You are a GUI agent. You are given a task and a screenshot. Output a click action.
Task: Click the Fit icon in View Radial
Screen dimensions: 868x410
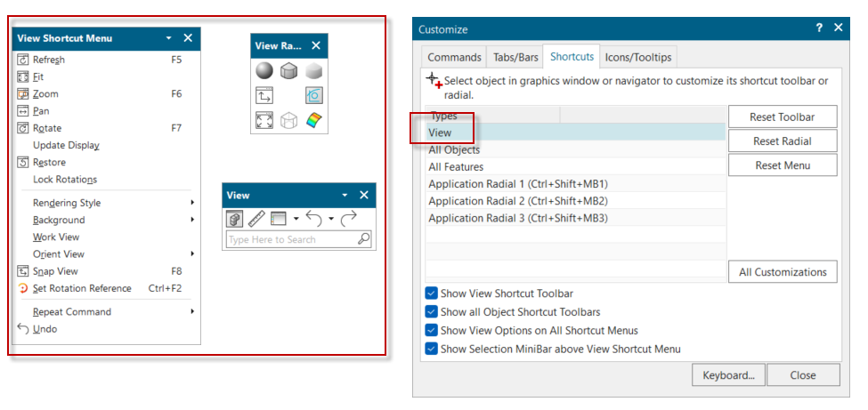point(264,120)
